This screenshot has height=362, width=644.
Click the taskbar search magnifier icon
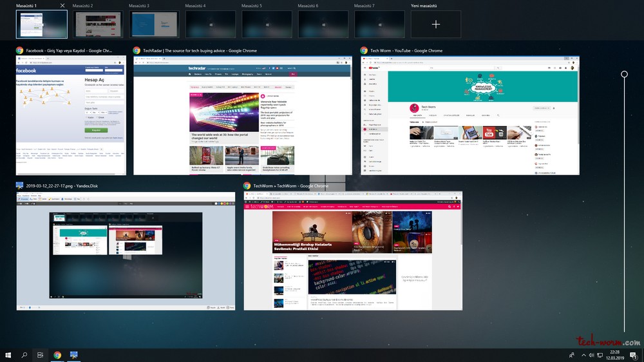pos(24,355)
